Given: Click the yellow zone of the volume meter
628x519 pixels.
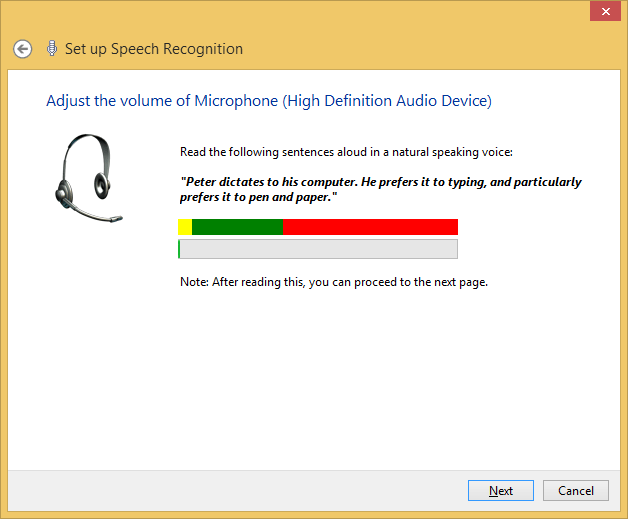Looking at the screenshot, I should tap(185, 227).
